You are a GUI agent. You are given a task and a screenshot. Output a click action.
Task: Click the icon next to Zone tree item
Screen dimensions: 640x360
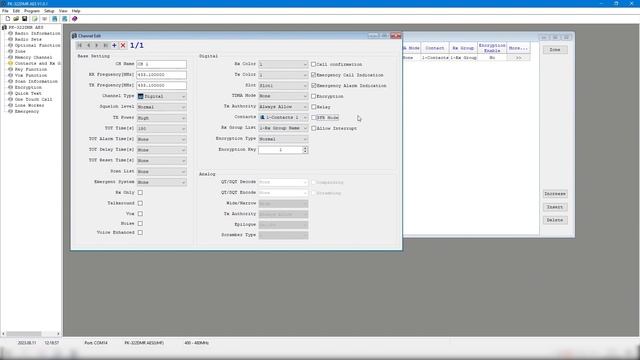pyautogui.click(x=11, y=51)
